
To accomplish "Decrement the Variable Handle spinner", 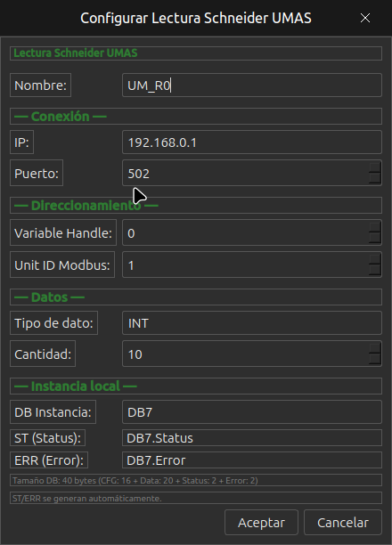I will point(375,238).
